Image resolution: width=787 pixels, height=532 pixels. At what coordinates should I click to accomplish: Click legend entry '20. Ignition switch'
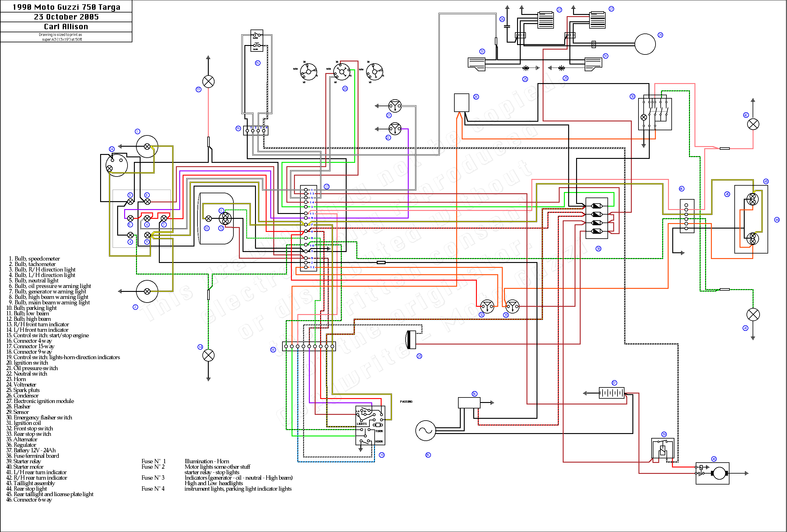27,363
